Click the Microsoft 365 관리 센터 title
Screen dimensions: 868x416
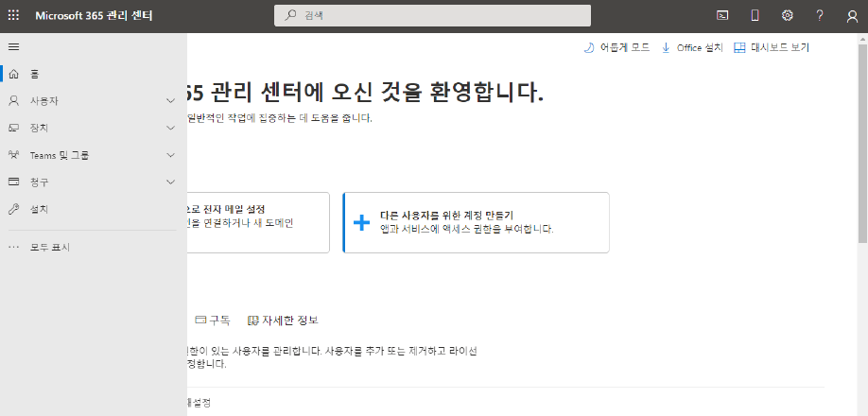pyautogui.click(x=94, y=15)
